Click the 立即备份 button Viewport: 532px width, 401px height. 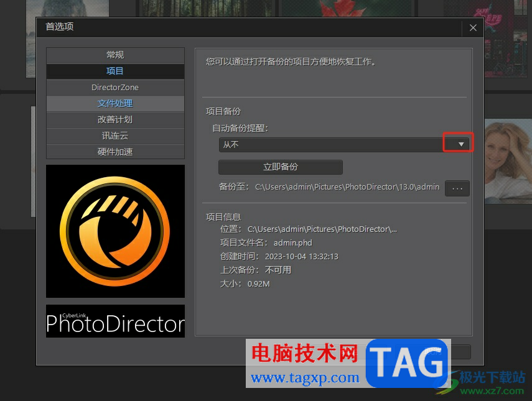[281, 167]
